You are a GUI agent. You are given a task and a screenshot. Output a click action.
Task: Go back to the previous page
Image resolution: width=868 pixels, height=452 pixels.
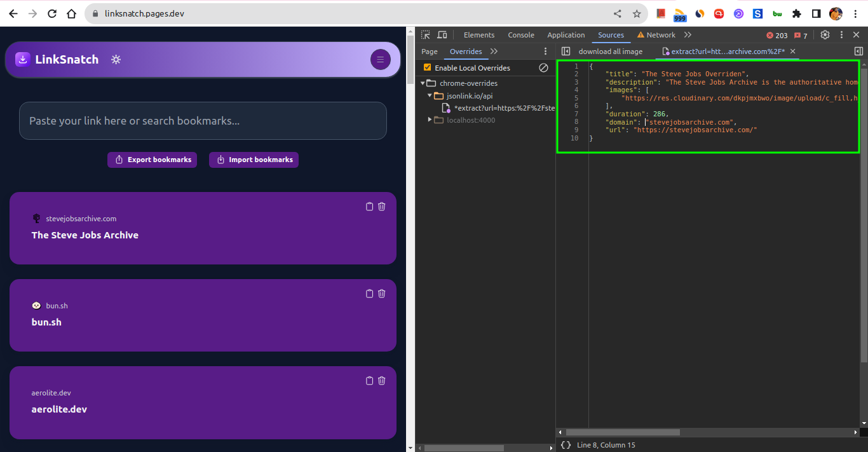(x=13, y=13)
